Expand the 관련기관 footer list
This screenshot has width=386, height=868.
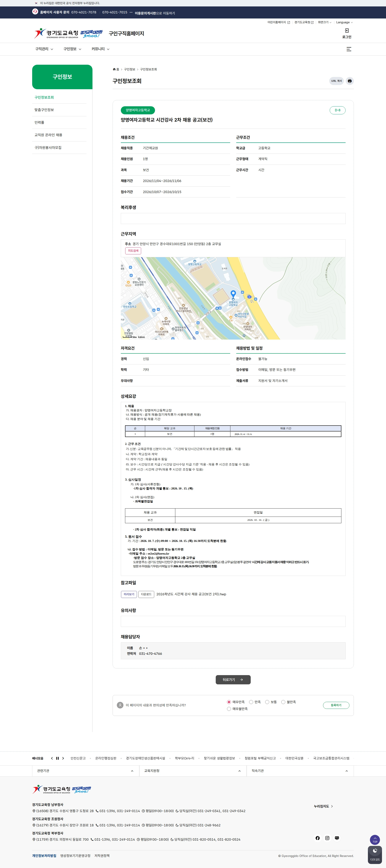coord(85,771)
